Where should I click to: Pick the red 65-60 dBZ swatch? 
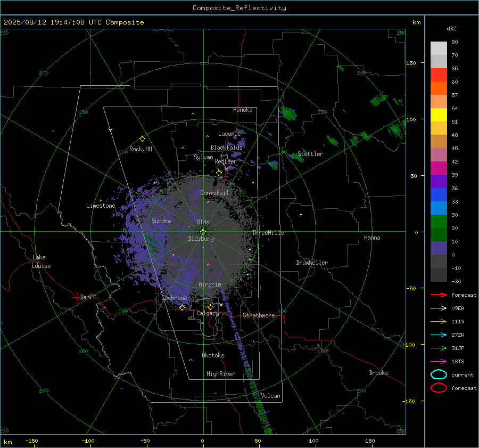[439, 75]
